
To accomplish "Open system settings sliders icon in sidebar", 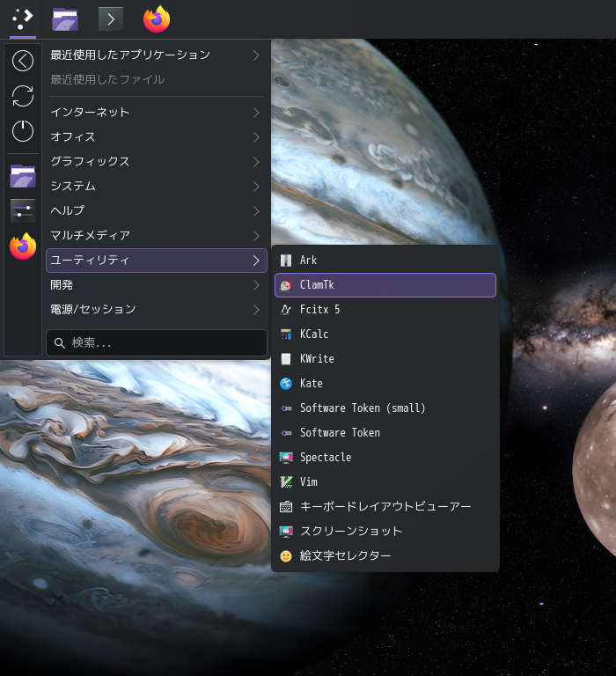I will click(23, 211).
